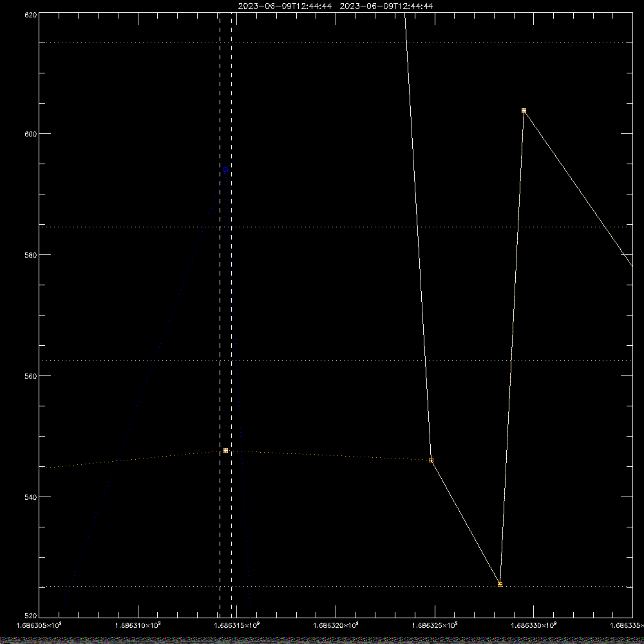
Task: Click the x-axis label 1.686320×10⁹
Action: point(336,625)
